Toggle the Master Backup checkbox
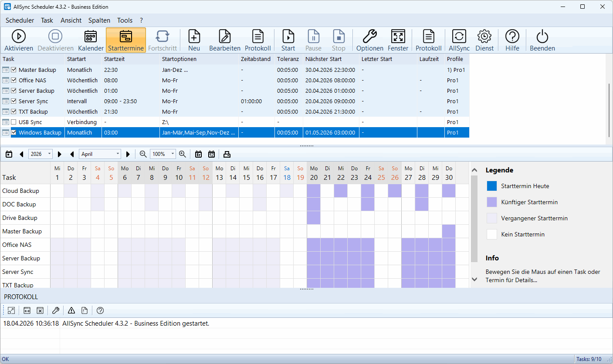The image size is (613, 364). [x=14, y=70]
